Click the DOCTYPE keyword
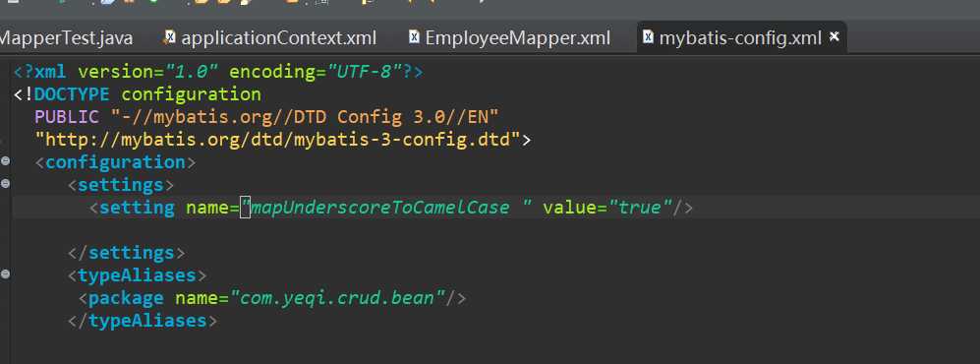This screenshot has width=980, height=364. coord(72,95)
